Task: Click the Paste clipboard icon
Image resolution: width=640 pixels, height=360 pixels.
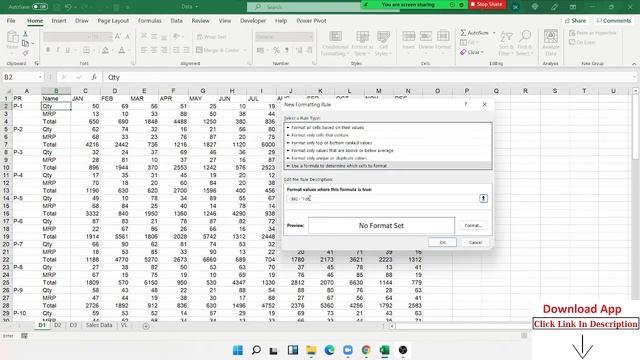Action: [x=12, y=37]
